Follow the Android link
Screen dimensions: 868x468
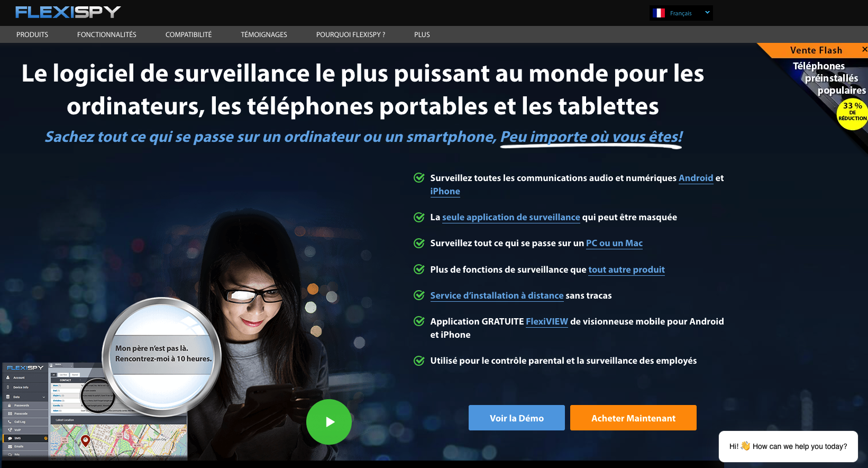pos(696,178)
